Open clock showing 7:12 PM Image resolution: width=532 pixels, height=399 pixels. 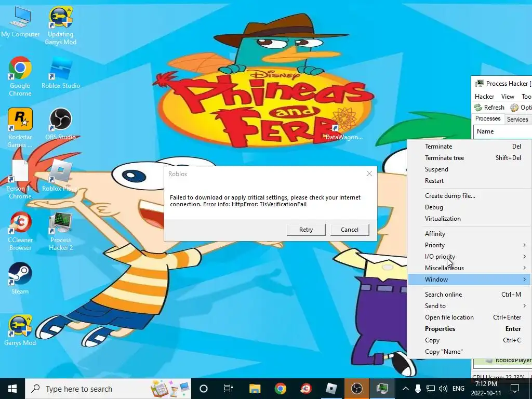pos(486,389)
